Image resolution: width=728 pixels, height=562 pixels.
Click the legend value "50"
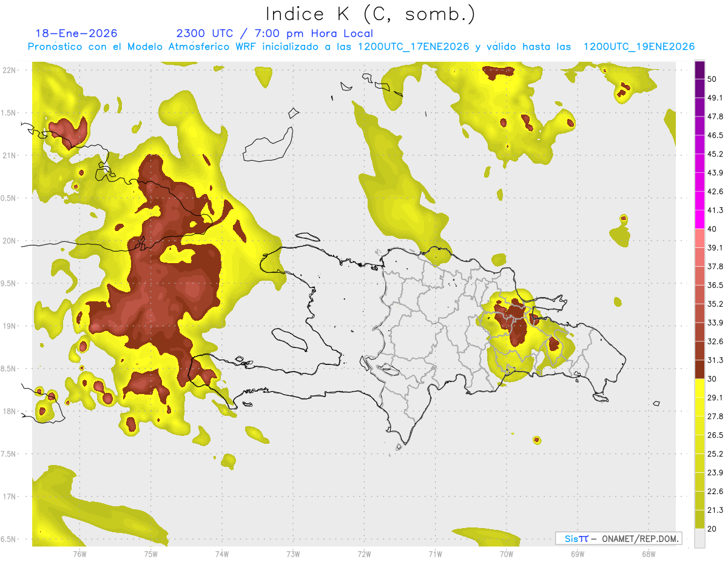pyautogui.click(x=712, y=79)
